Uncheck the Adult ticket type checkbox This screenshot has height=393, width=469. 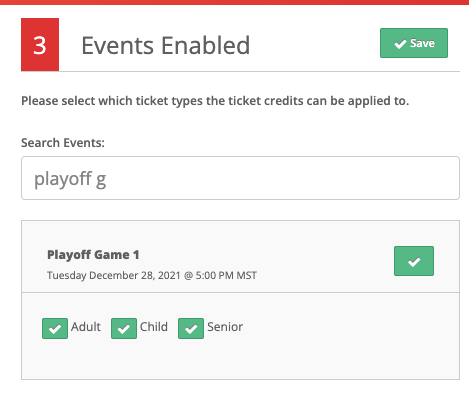(55, 328)
